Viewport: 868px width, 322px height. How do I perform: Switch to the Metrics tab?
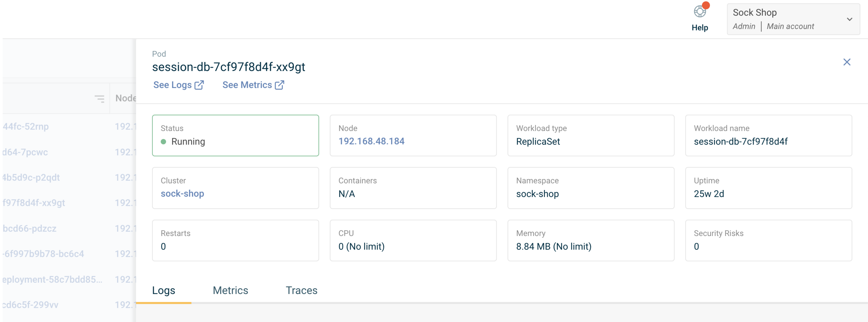pos(230,290)
